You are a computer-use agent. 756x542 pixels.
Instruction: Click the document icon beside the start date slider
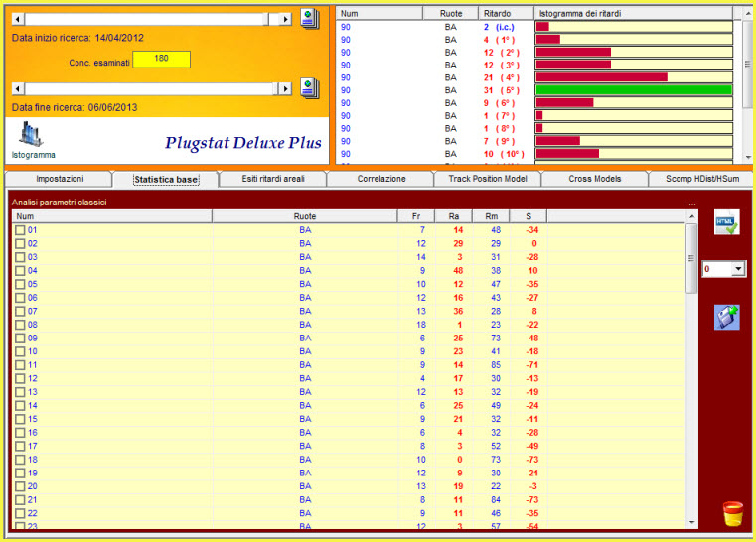coord(309,18)
